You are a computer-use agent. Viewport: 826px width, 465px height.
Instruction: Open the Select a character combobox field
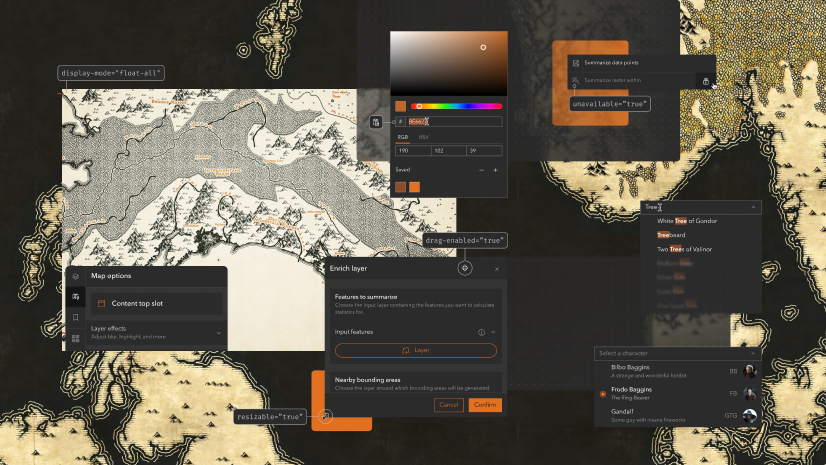click(x=677, y=353)
